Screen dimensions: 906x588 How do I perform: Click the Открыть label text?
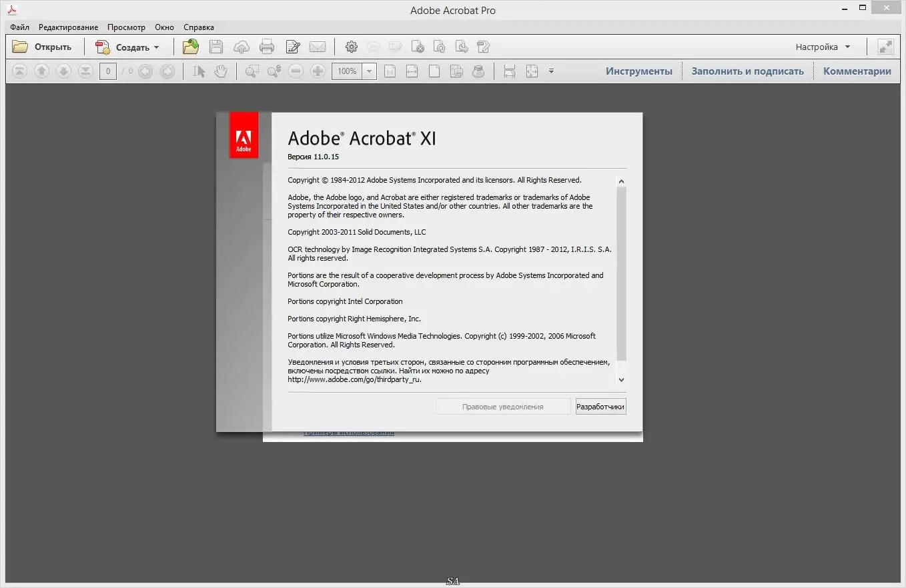(53, 47)
